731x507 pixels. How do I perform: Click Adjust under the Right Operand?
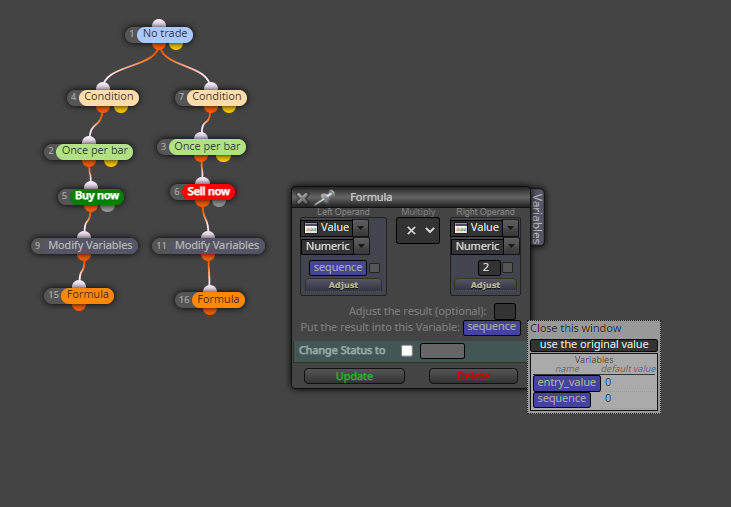tap(485, 285)
